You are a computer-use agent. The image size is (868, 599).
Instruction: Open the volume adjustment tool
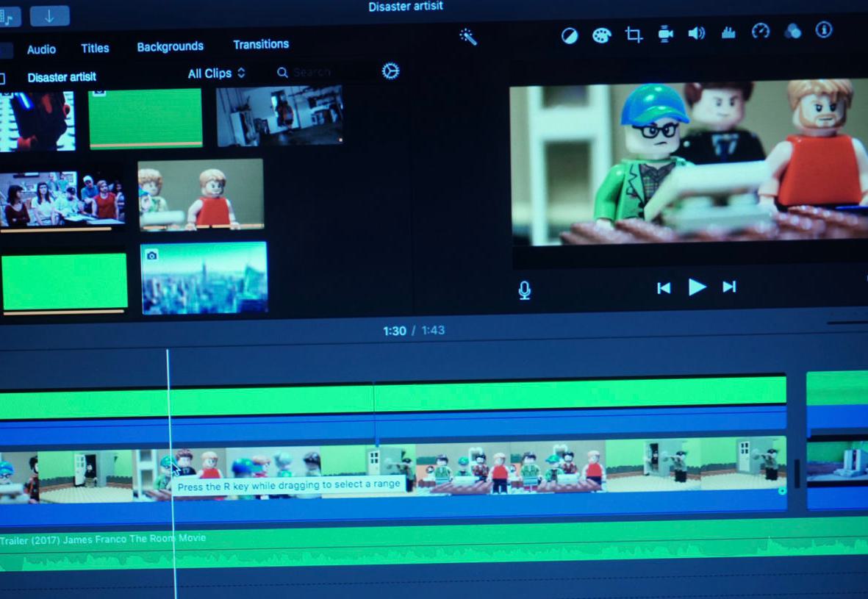coord(696,33)
